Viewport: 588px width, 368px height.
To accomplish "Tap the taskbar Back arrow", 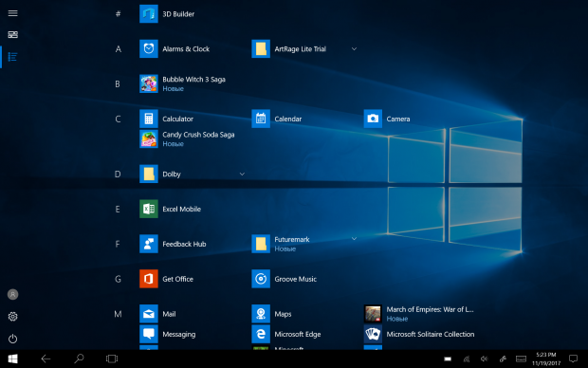I will pos(46,359).
